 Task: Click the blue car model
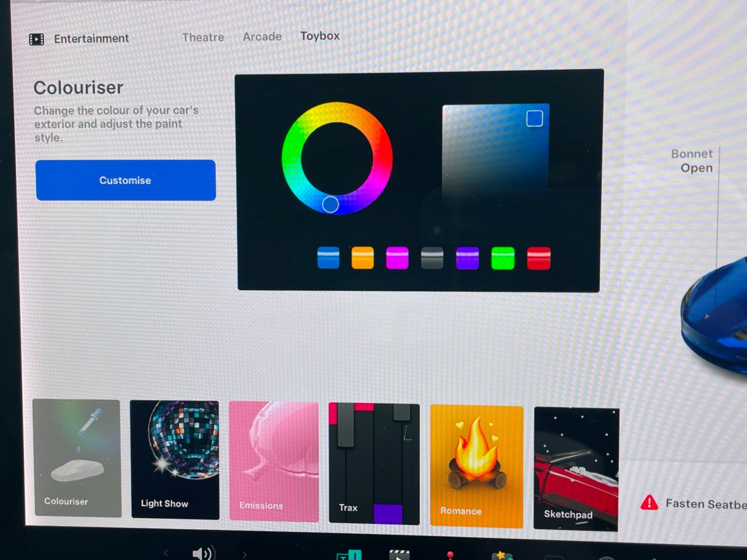pyautogui.click(x=715, y=316)
